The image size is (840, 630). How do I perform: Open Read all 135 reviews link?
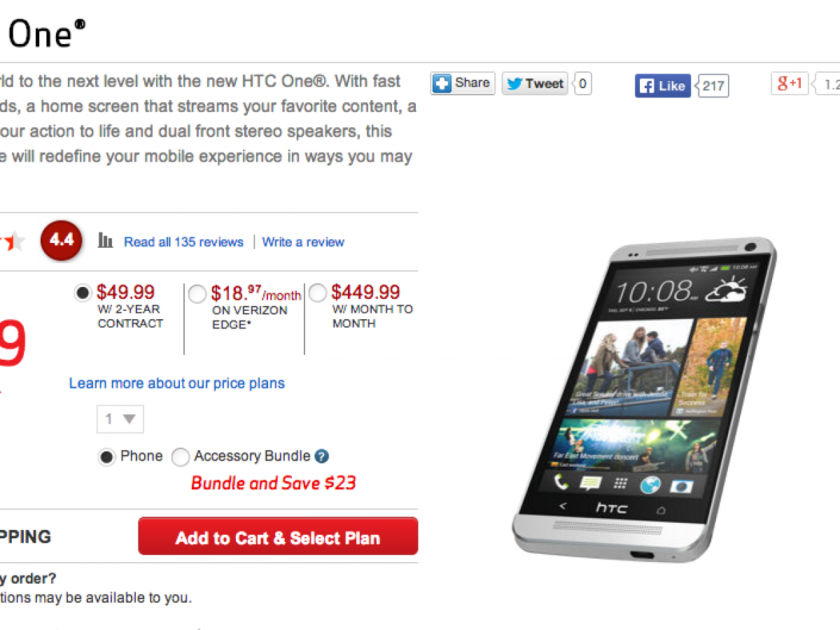coord(183,242)
